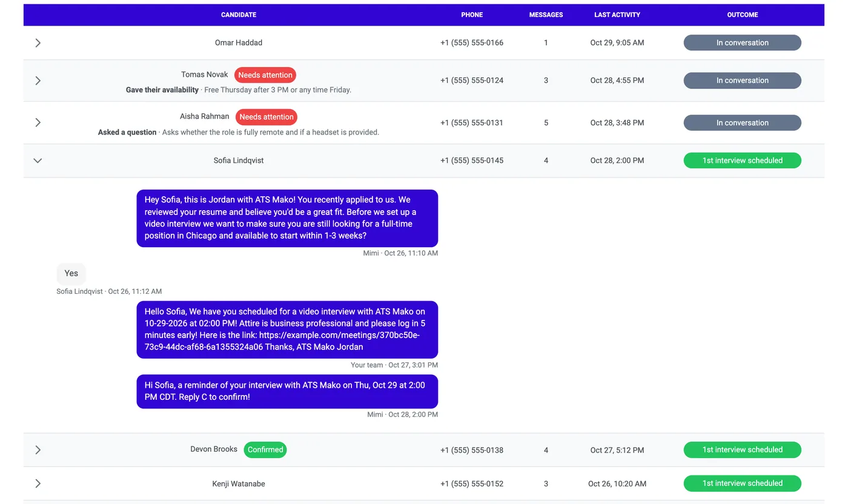Viewport: 848px width, 504px height.
Task: Click the 'Gave their availability' summary line
Action: pyautogui.click(x=239, y=90)
